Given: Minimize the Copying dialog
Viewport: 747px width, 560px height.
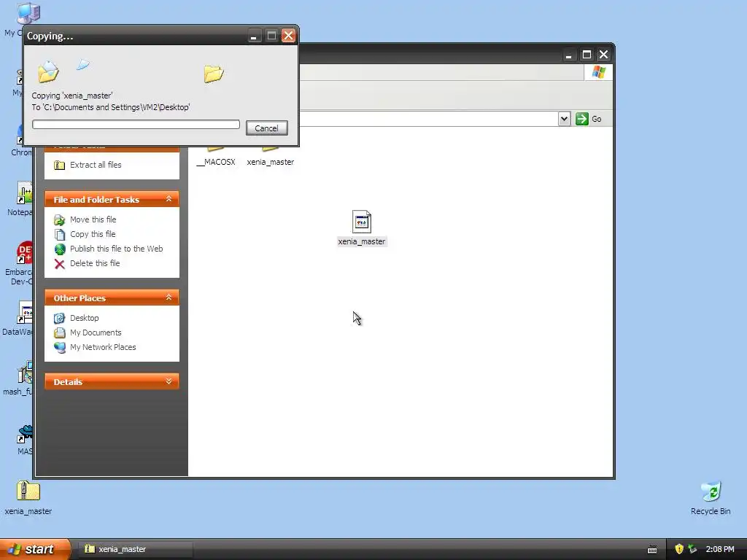Looking at the screenshot, I should tap(254, 36).
